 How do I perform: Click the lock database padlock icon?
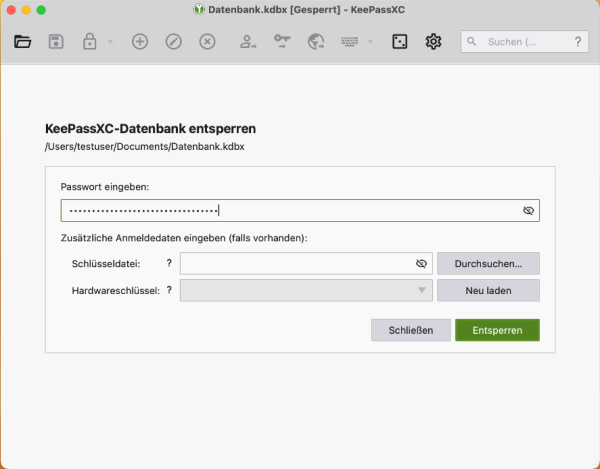[90, 42]
